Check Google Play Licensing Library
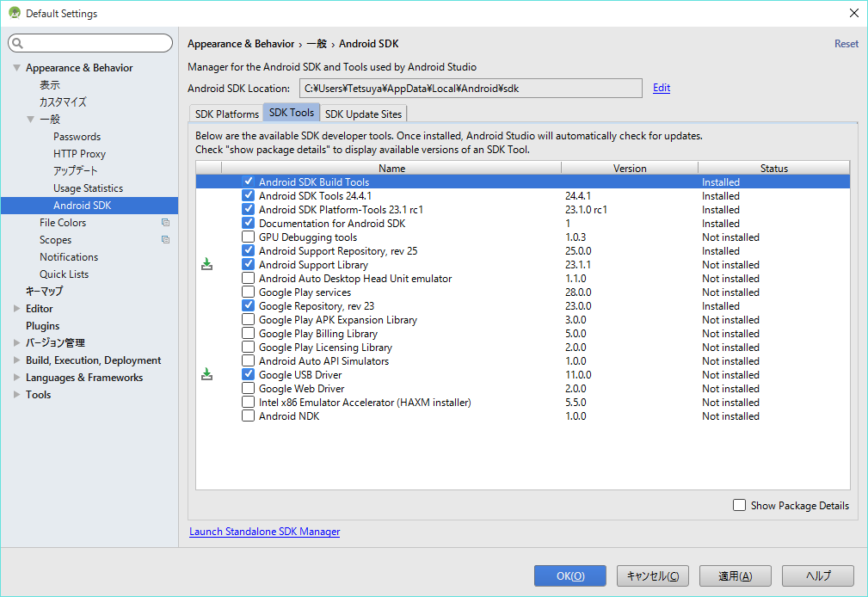Image resolution: width=868 pixels, height=597 pixels. [x=248, y=348]
